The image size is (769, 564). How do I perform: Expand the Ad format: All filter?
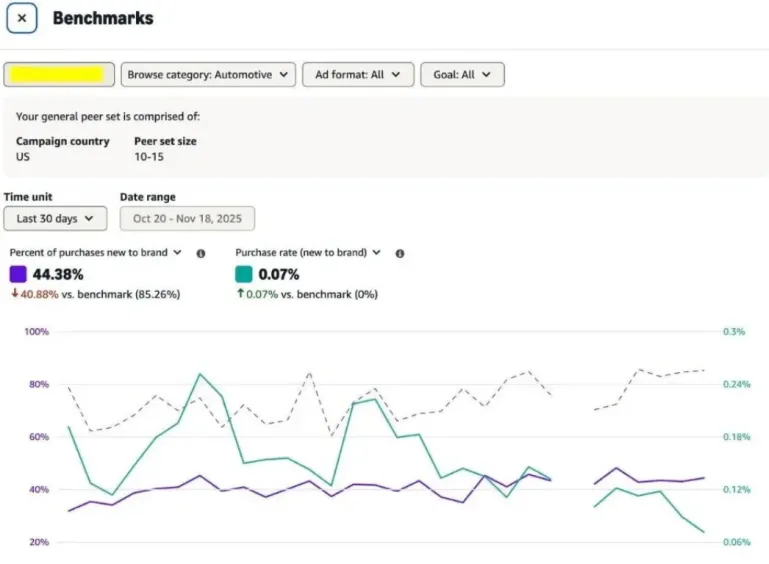(357, 75)
